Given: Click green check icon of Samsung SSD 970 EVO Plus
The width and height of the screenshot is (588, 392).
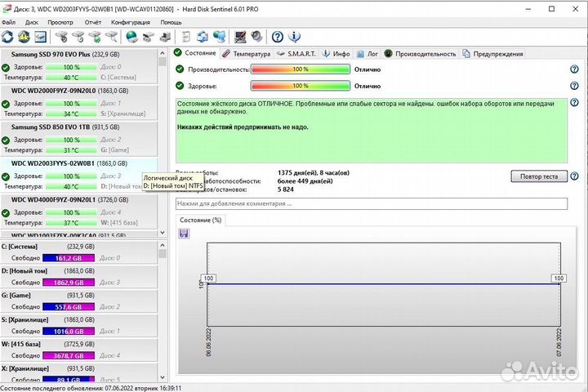Looking at the screenshot, I should pos(6,68).
